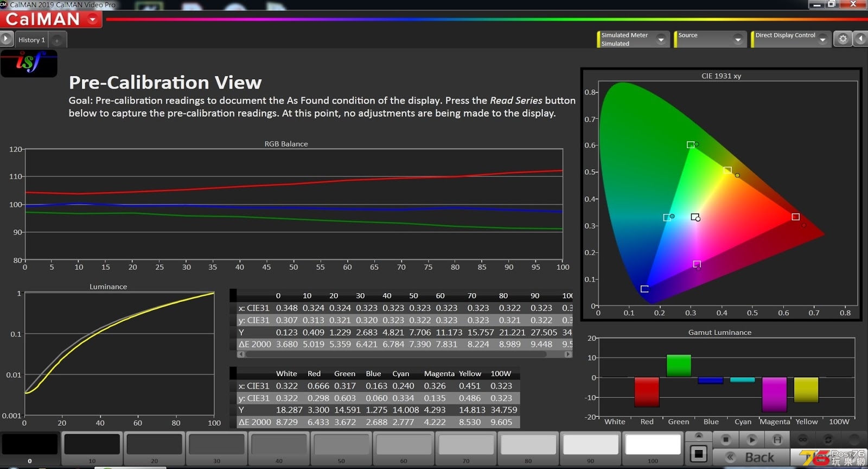868x469 pixels.
Task: Maximize the CalMAN window
Action: (x=831, y=4)
